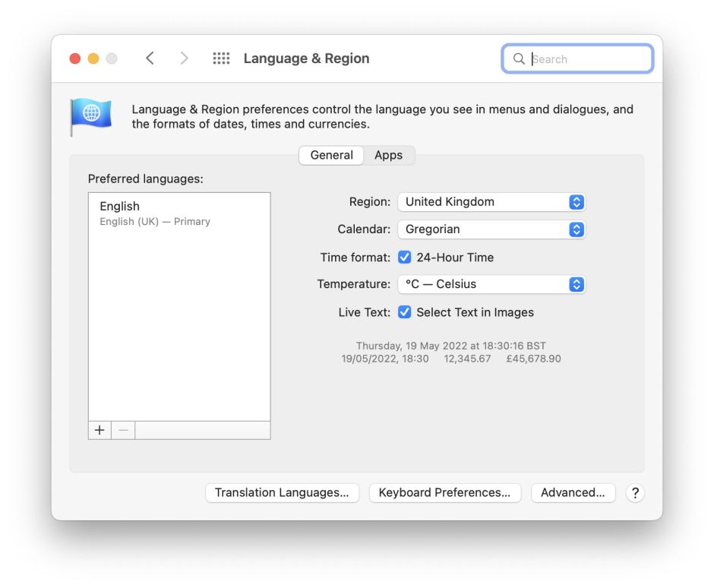Switch to the Apps tab
Image resolution: width=714 pixels, height=588 pixels.
pos(388,155)
